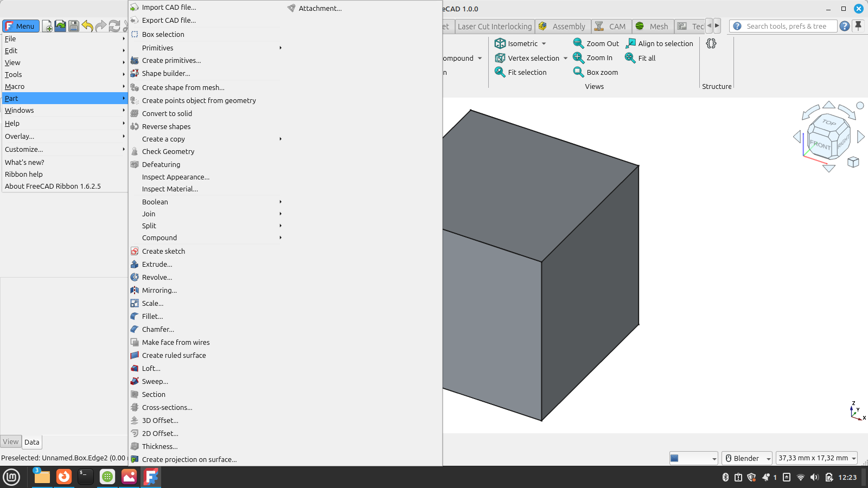
Task: Click the Revolve icon
Action: 135,277
